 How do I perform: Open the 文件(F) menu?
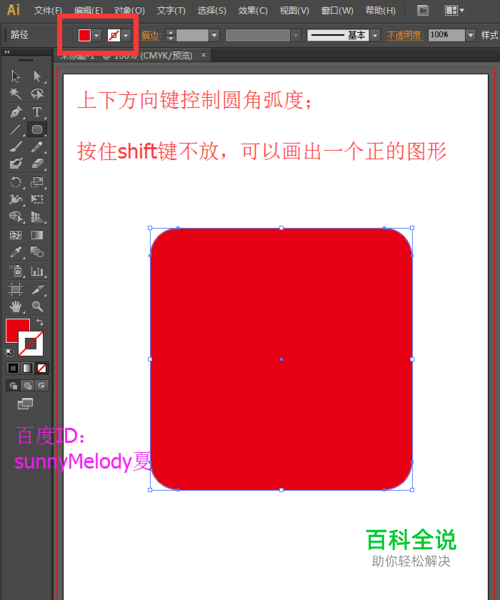[48, 10]
